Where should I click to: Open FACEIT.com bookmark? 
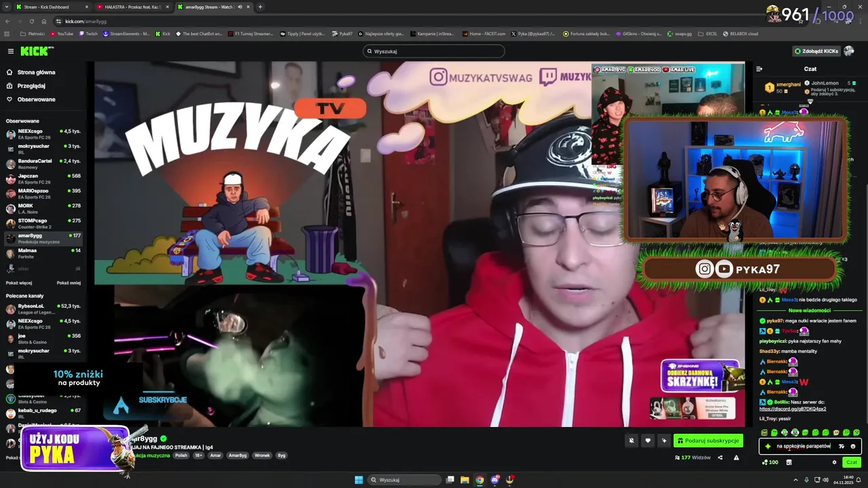(484, 33)
